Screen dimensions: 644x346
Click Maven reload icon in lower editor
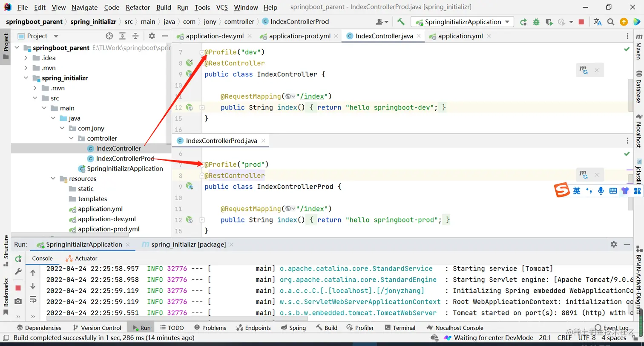tap(583, 174)
